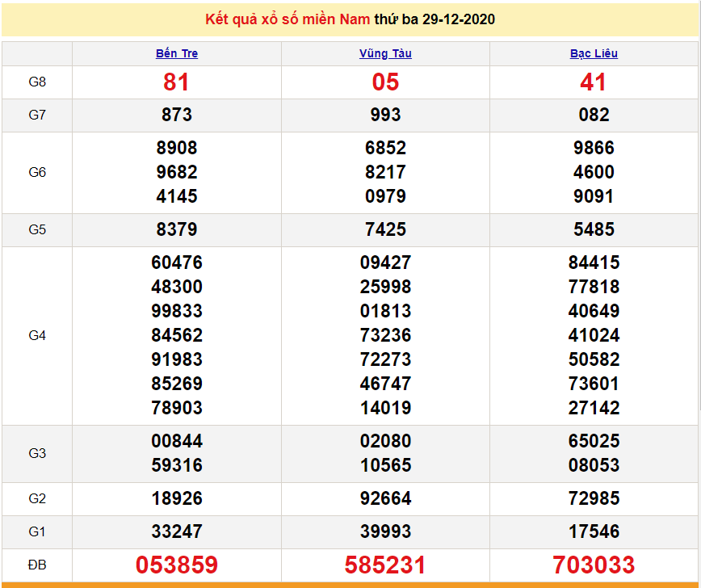Click G2 result 92664 for Vũng Tàu
The height and width of the screenshot is (588, 701).
click(385, 498)
